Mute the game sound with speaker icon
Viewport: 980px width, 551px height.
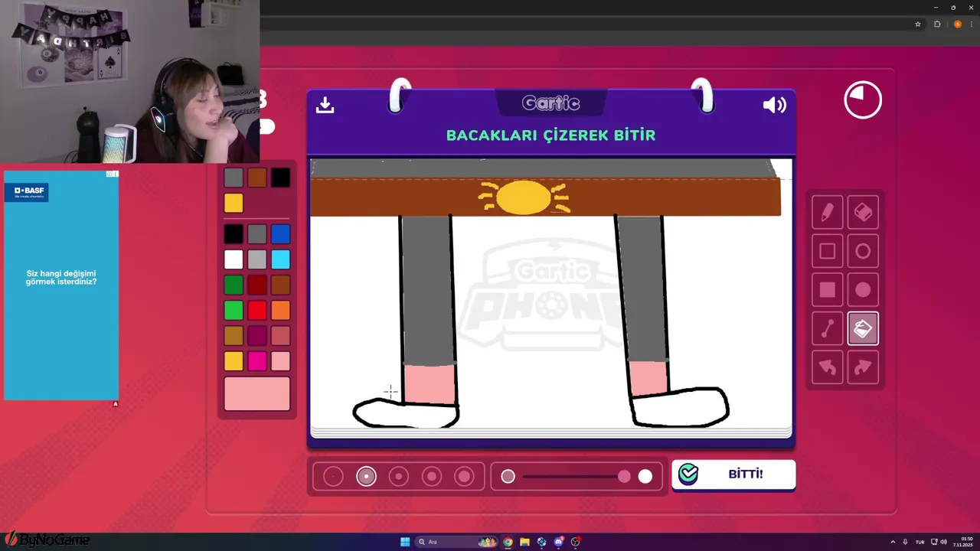(775, 105)
